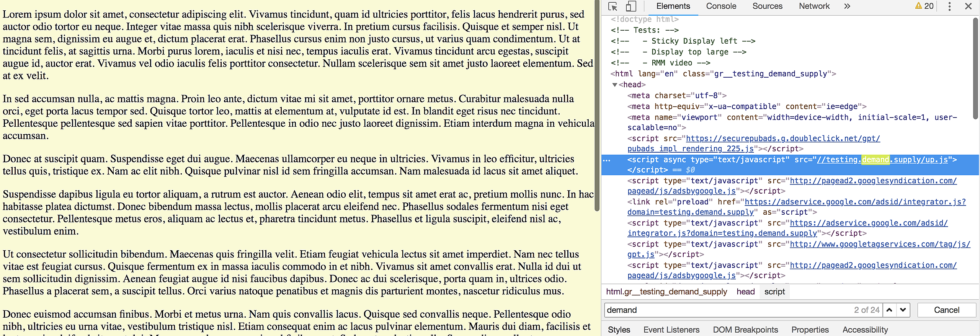980x336 pixels.
Task: Cancel the DOM search
Action: click(947, 310)
